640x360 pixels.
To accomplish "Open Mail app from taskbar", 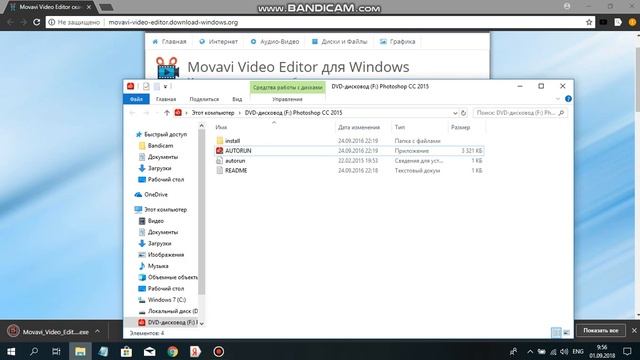I will [149, 351].
